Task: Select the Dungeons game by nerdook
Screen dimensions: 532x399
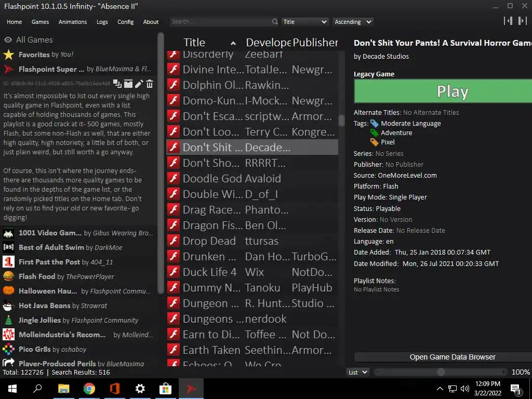Action: (252, 319)
